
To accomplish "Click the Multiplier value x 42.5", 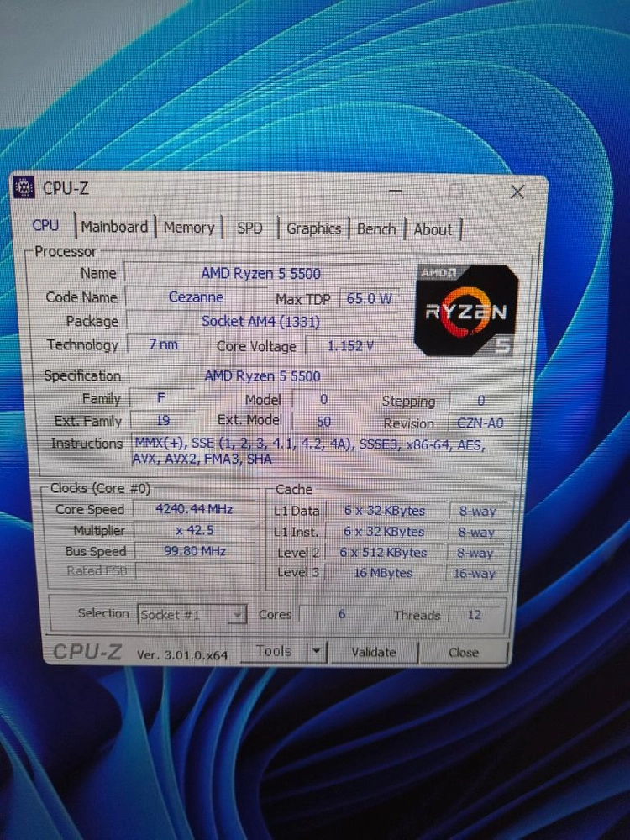I will (194, 530).
